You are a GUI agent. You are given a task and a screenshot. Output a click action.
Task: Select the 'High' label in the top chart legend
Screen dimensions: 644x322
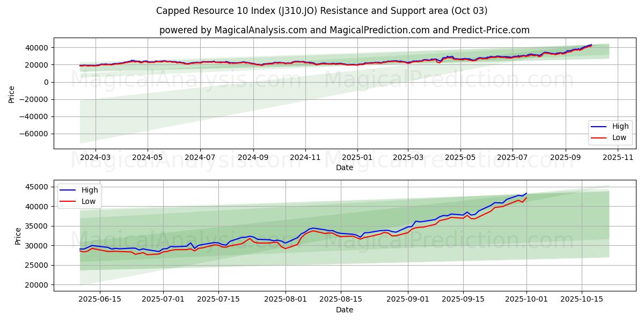pos(620,127)
